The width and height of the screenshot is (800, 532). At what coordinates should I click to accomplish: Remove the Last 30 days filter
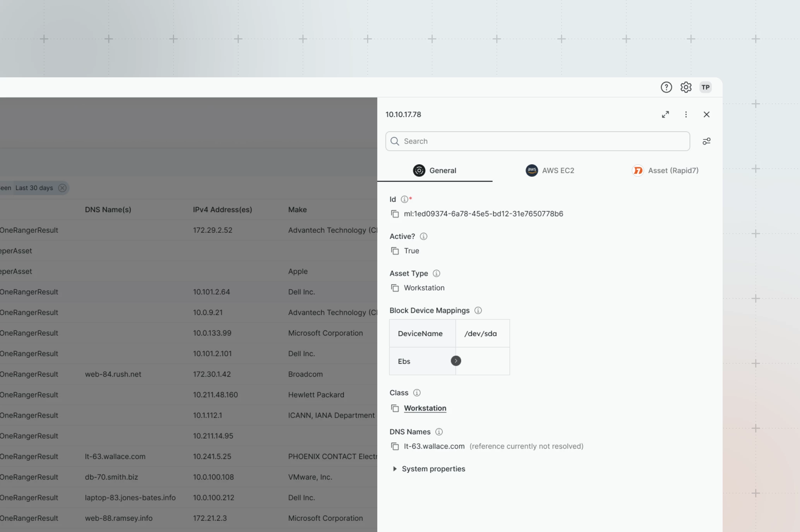(62, 188)
